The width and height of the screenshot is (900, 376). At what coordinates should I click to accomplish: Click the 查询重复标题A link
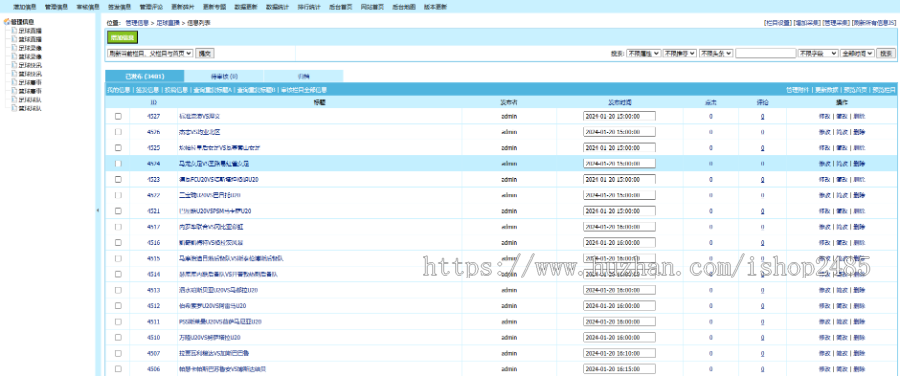[x=212, y=90]
